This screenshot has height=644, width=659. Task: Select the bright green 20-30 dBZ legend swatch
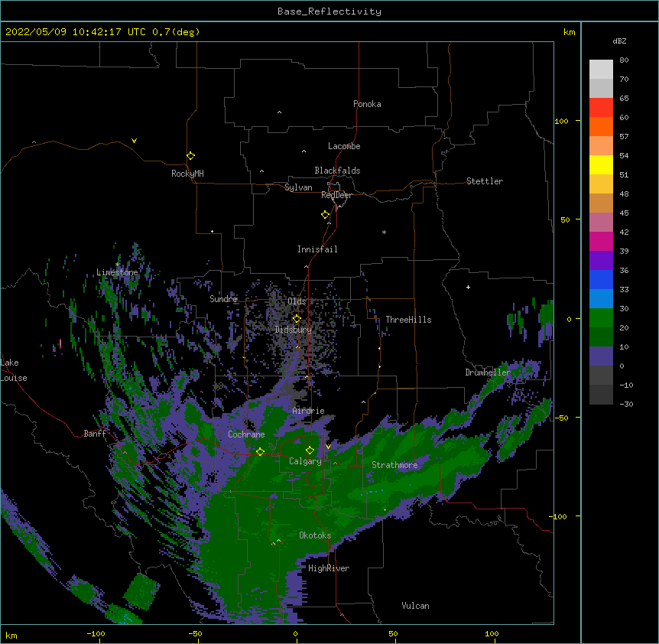601,318
